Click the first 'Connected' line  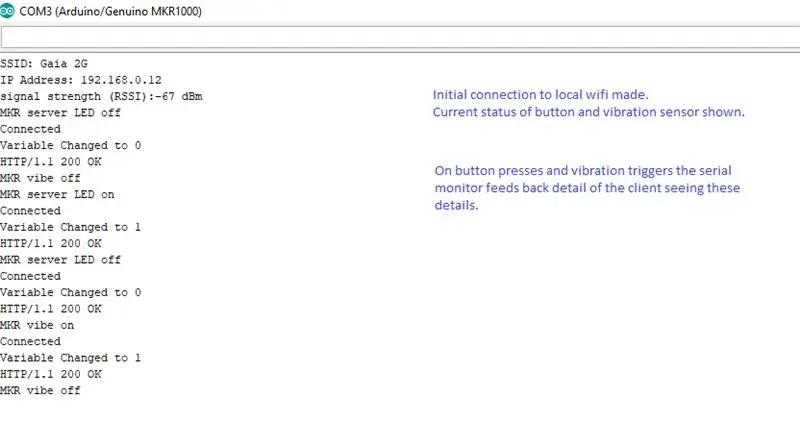(x=30, y=129)
